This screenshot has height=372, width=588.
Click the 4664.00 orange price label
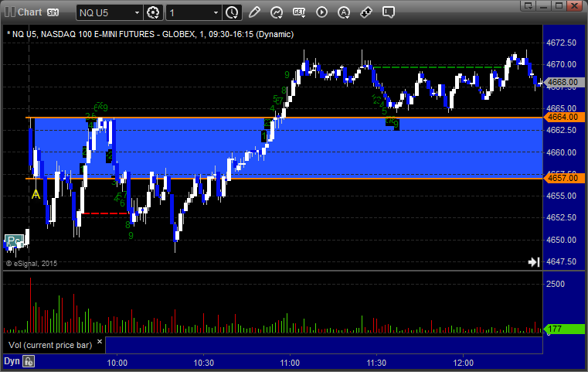[x=564, y=117]
